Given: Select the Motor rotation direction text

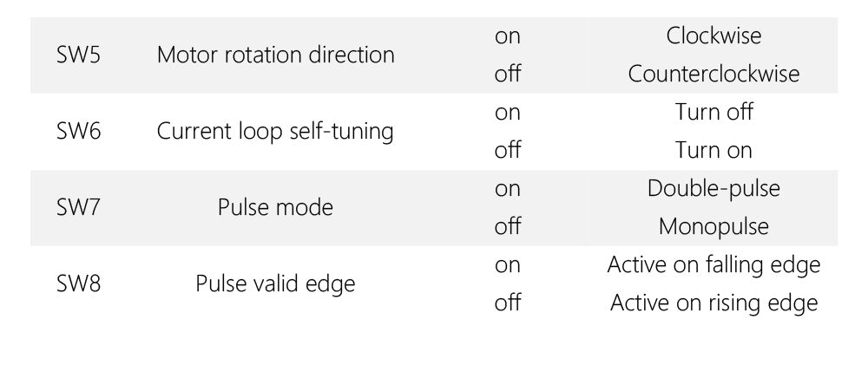Looking at the screenshot, I should pos(275,55).
